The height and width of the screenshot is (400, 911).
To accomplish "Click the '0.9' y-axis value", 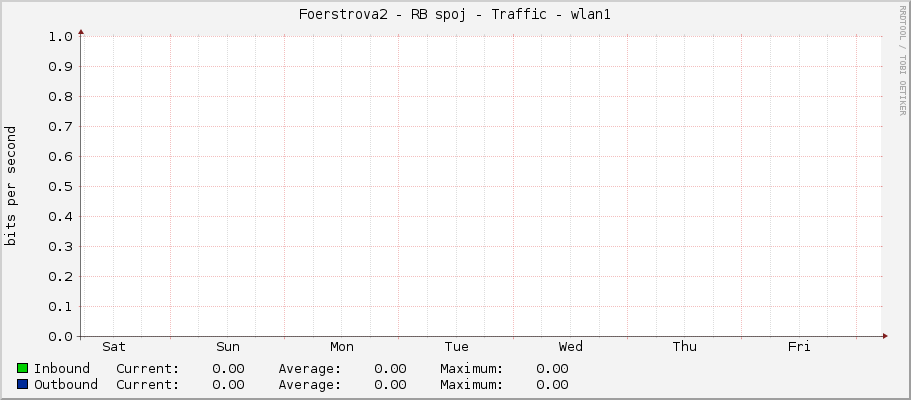I will coord(61,67).
